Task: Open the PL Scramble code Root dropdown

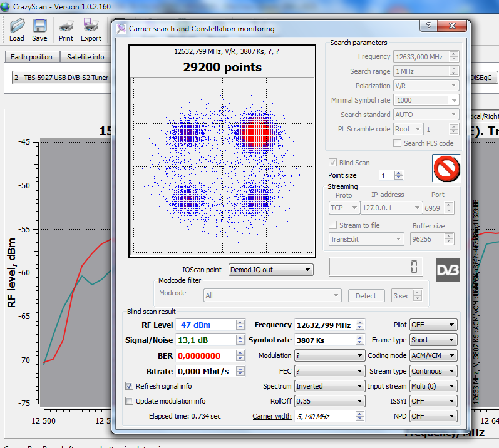Action: [408, 129]
